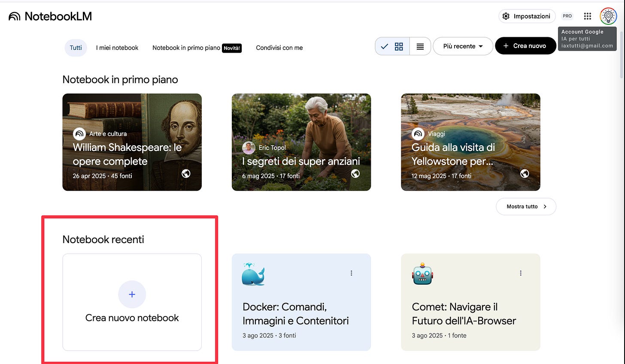Click Crea nuovo notebook card
This screenshot has height=364, width=625.
coord(132,302)
